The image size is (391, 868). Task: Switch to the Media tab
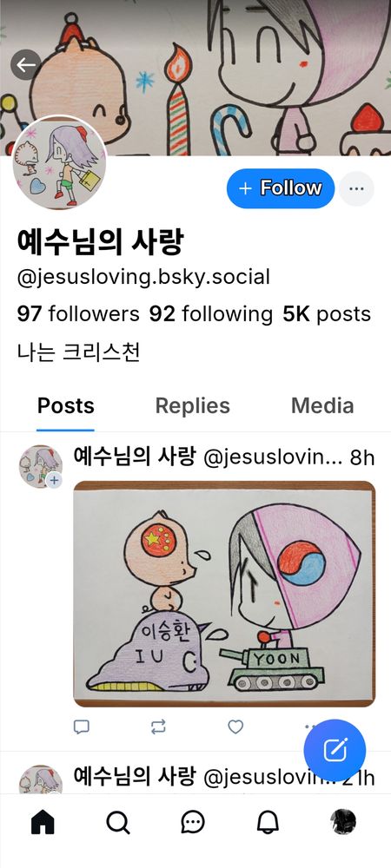coord(322,405)
